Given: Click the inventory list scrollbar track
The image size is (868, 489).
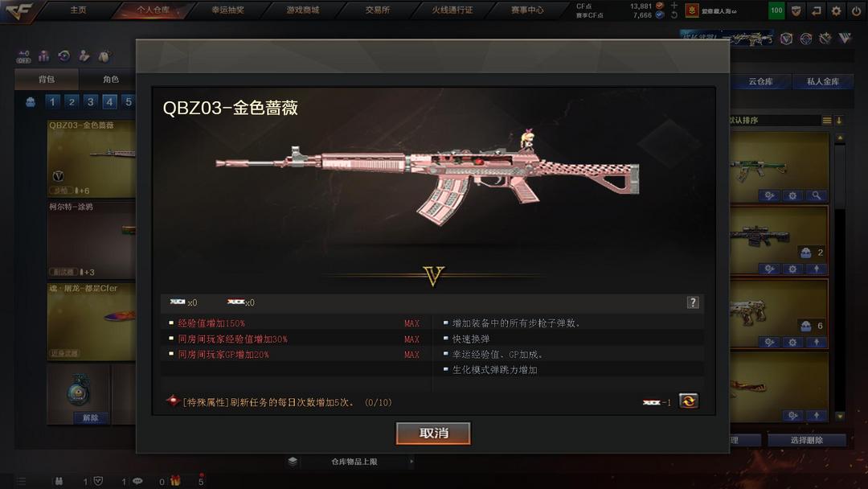Looking at the screenshot, I should [x=840, y=277].
